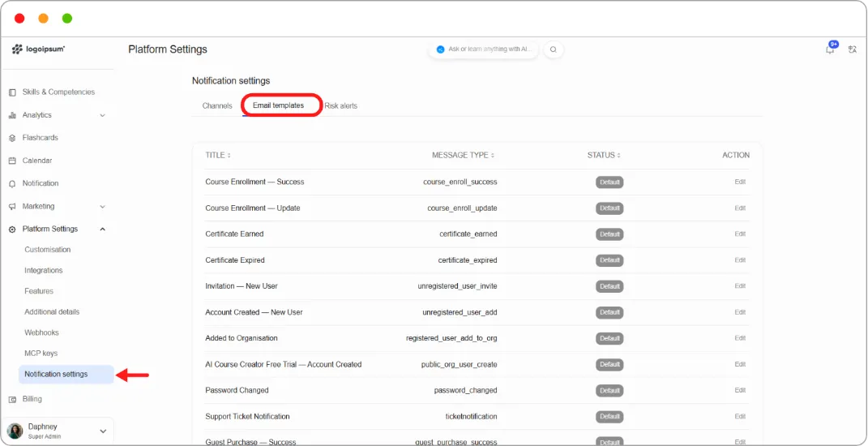Edit the Course Enrollment — Success template
The image size is (868, 446).
[x=740, y=182]
